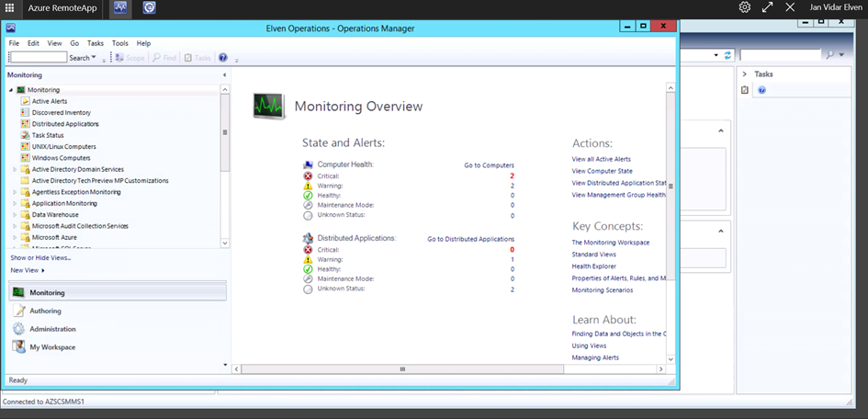Click Using Views link
Viewport: 868px width, 419px height.
pos(589,345)
